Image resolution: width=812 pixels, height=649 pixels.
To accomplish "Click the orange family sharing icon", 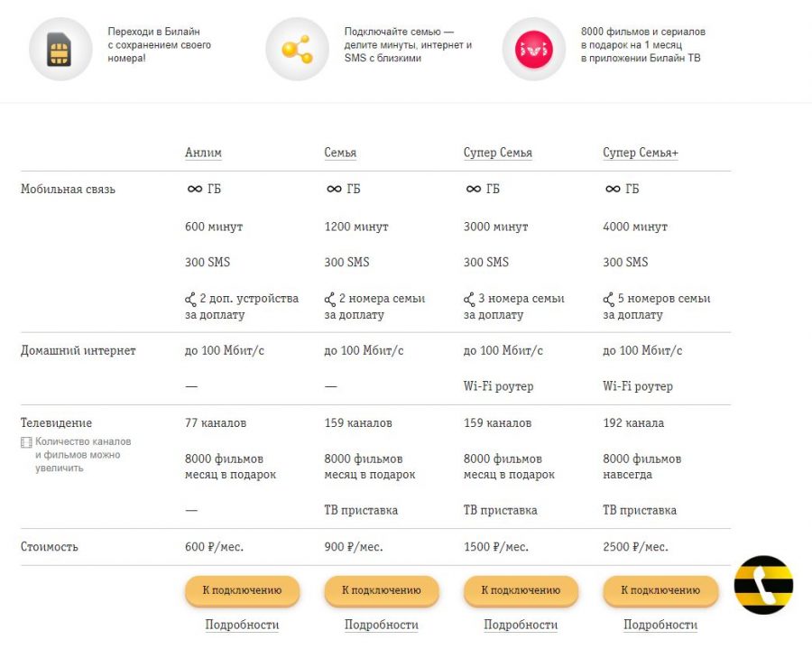I will [x=297, y=50].
